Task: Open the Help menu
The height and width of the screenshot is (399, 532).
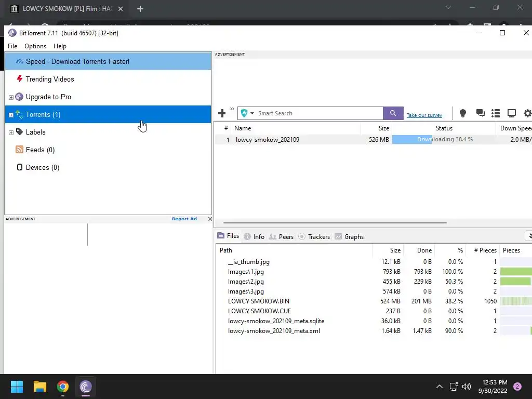Action: point(60,46)
